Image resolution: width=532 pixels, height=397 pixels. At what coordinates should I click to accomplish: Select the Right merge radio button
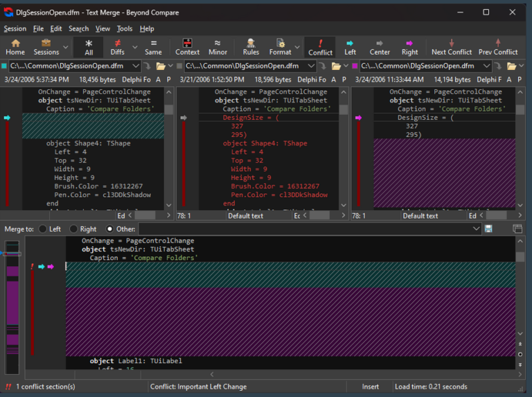click(73, 229)
